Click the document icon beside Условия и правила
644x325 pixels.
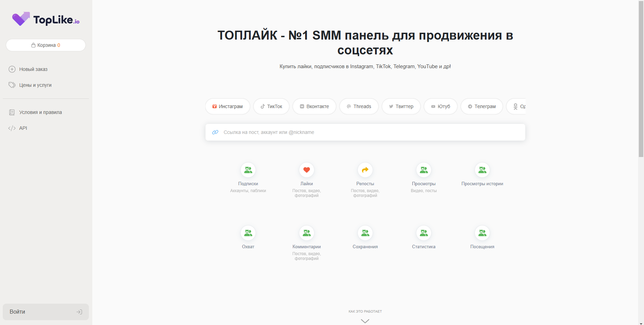coord(12,112)
